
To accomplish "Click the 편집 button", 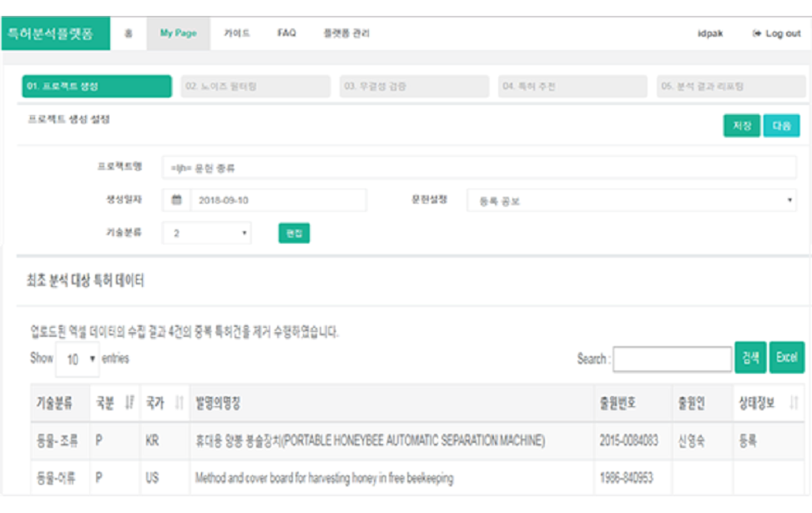I will tap(294, 234).
